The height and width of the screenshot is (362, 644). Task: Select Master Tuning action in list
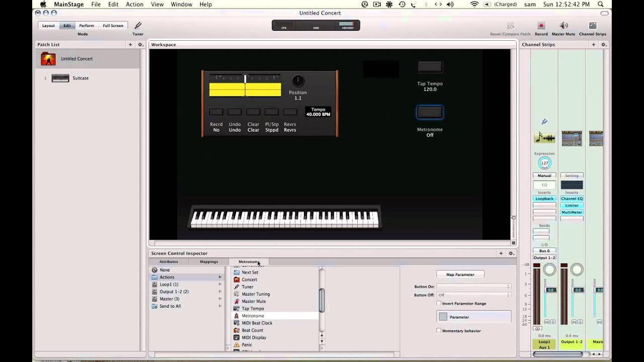[275, 294]
